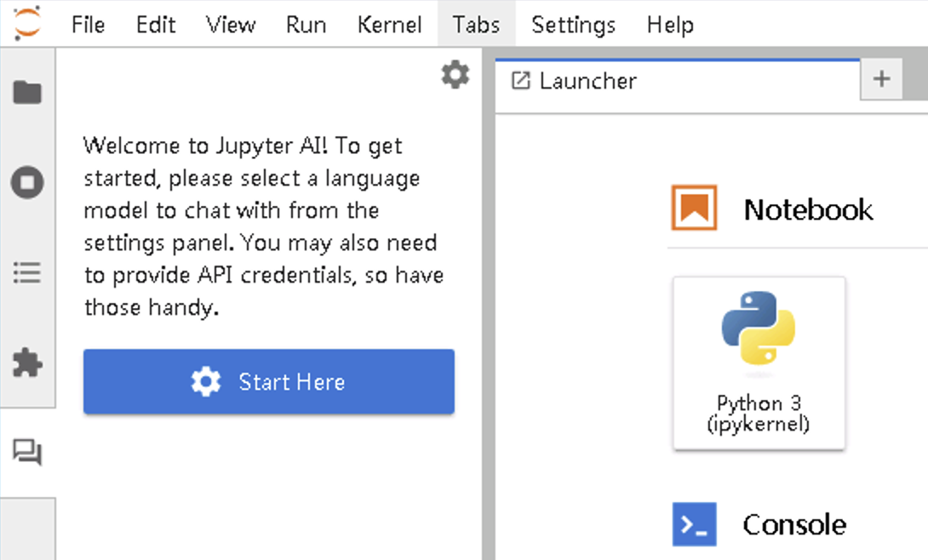The image size is (928, 560).
Task: Open the File menu
Action: [88, 25]
